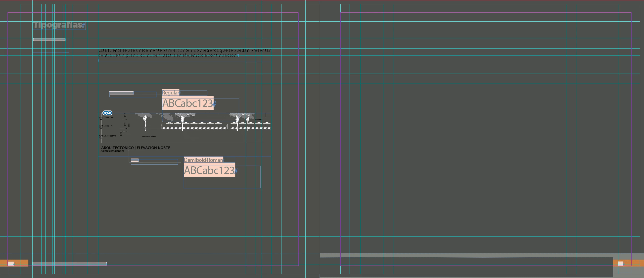Click the ABCabc123 sample below Demibold Roman
This screenshot has width=644, height=278.
pyautogui.click(x=209, y=171)
